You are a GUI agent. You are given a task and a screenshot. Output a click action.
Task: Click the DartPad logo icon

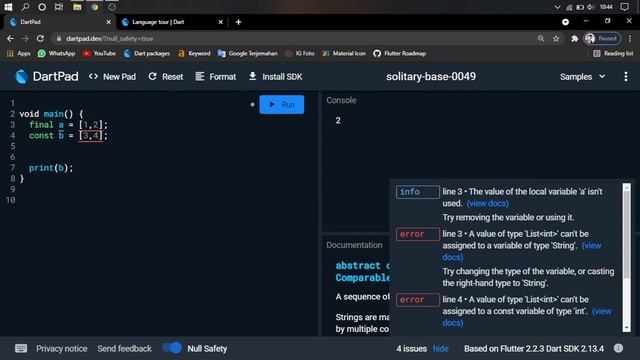click(x=21, y=76)
